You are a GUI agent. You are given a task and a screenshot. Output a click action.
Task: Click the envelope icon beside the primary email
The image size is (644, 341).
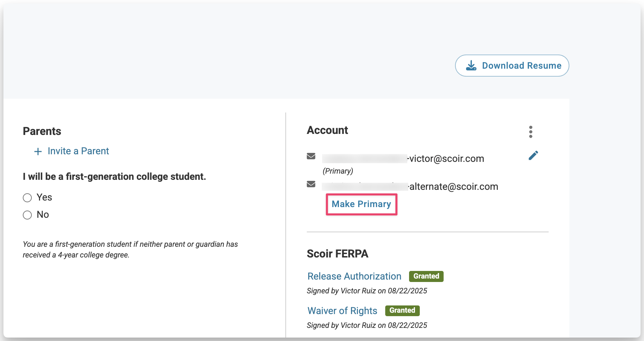pyautogui.click(x=311, y=156)
